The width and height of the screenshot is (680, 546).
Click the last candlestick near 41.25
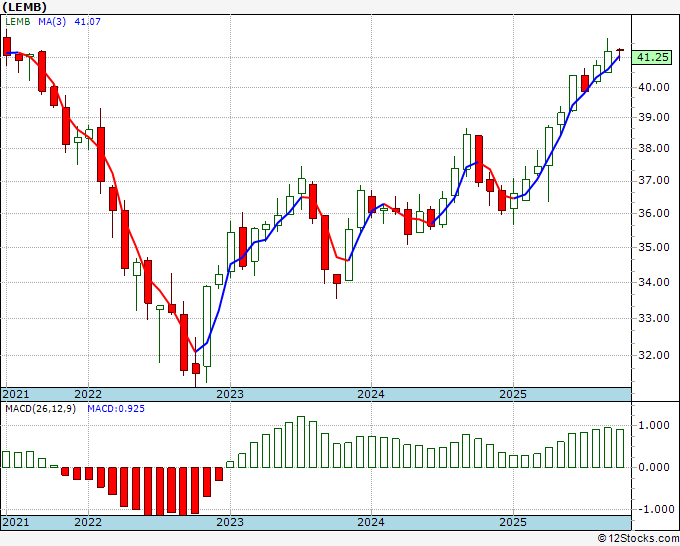620,52
